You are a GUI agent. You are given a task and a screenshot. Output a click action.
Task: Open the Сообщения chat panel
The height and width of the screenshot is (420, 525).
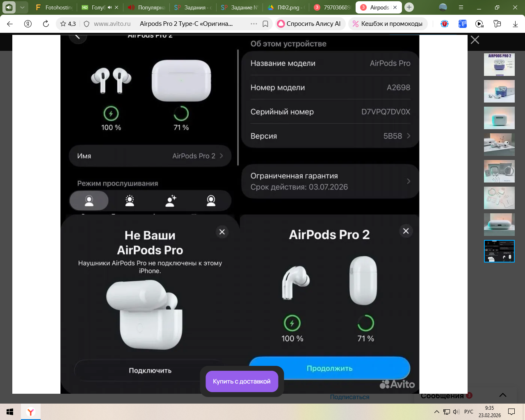click(442, 396)
